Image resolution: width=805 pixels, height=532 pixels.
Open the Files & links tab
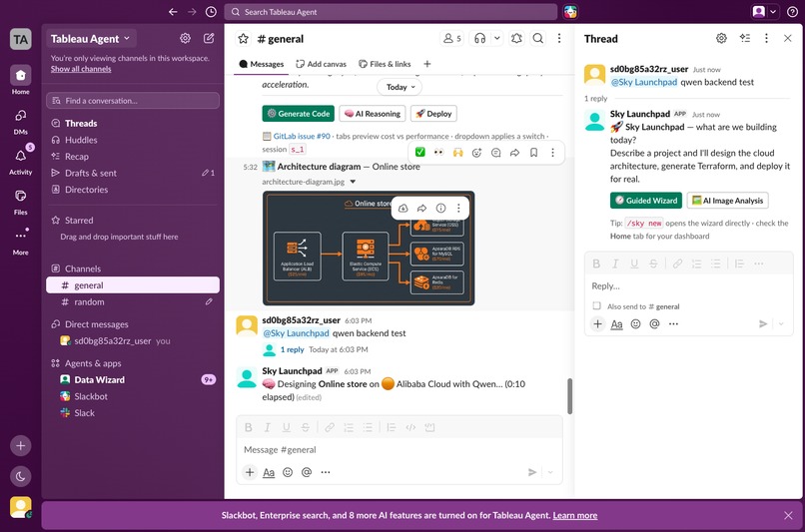pos(386,64)
